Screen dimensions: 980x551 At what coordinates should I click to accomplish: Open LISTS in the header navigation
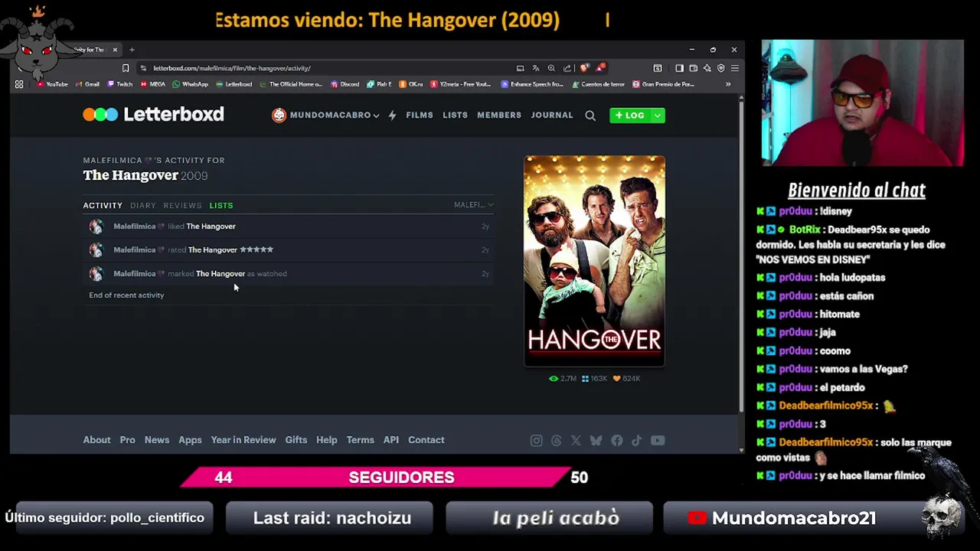coord(455,116)
